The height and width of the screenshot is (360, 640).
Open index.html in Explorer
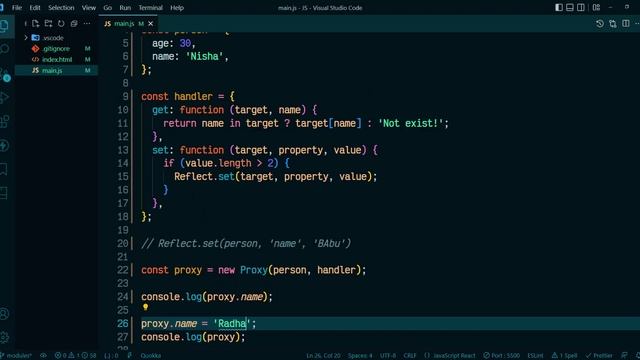56,60
